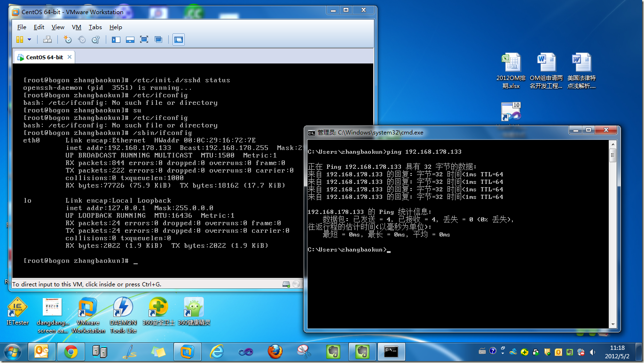This screenshot has height=363, width=644.
Task: Click the cmd window scrollbar down arrow
Action: [x=613, y=324]
